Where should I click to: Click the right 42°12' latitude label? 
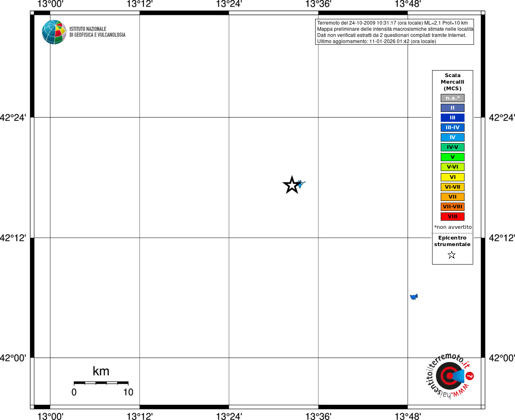coord(502,238)
